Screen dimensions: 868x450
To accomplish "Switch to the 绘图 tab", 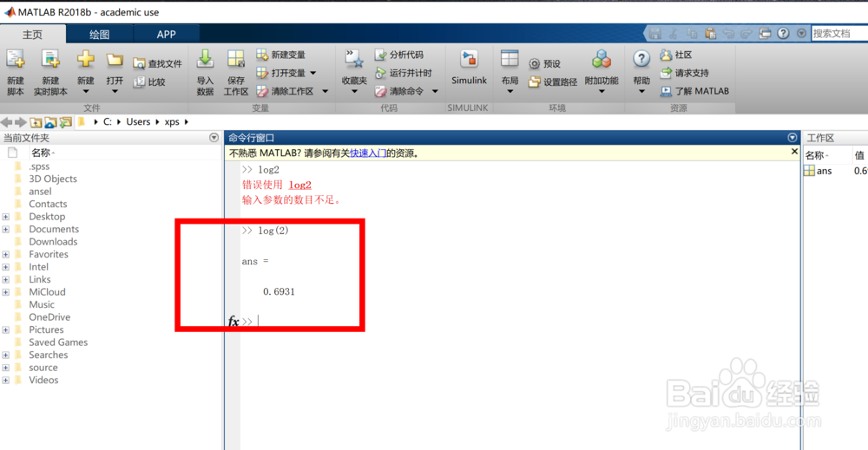I will pyautogui.click(x=100, y=35).
